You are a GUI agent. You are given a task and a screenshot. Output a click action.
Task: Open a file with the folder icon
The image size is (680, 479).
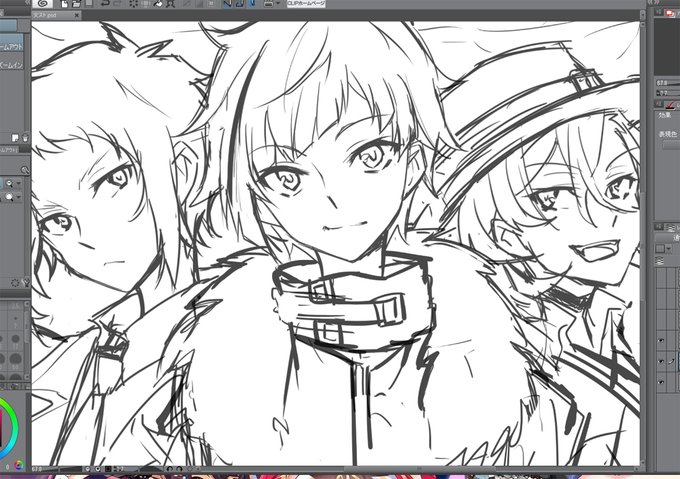tap(76, 4)
